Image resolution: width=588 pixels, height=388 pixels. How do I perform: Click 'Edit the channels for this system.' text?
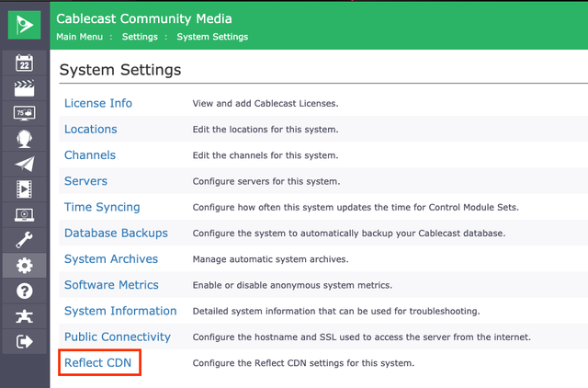[266, 155]
